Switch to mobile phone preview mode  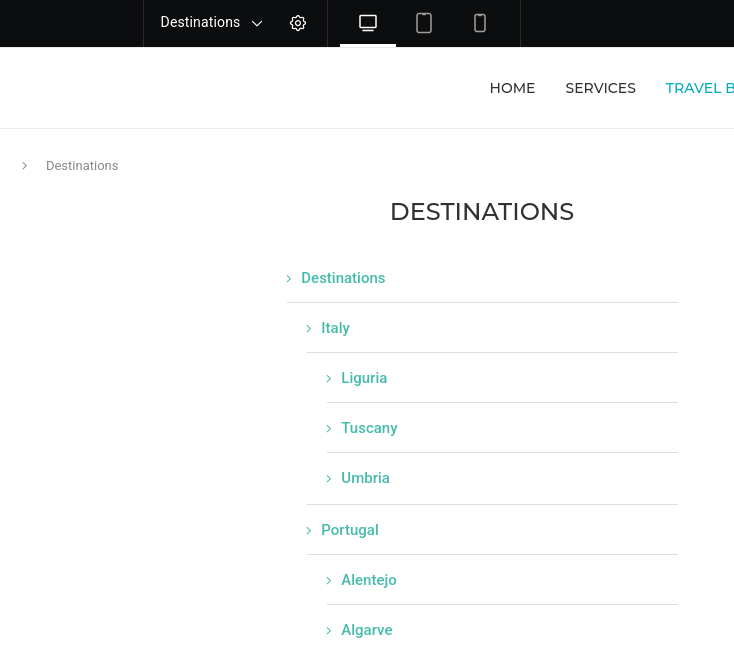click(480, 23)
